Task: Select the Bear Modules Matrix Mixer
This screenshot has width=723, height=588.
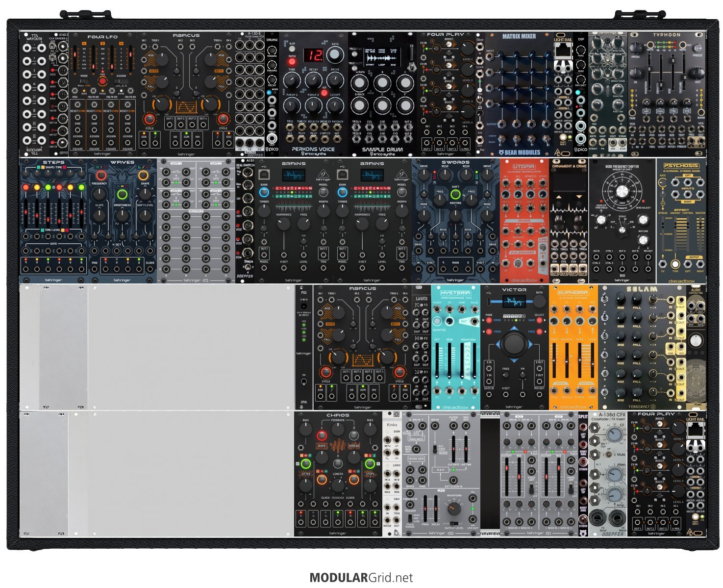Action: tap(519, 94)
